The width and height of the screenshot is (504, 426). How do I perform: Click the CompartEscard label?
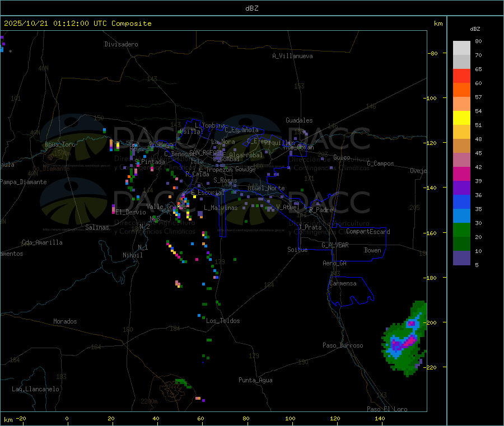click(x=368, y=231)
